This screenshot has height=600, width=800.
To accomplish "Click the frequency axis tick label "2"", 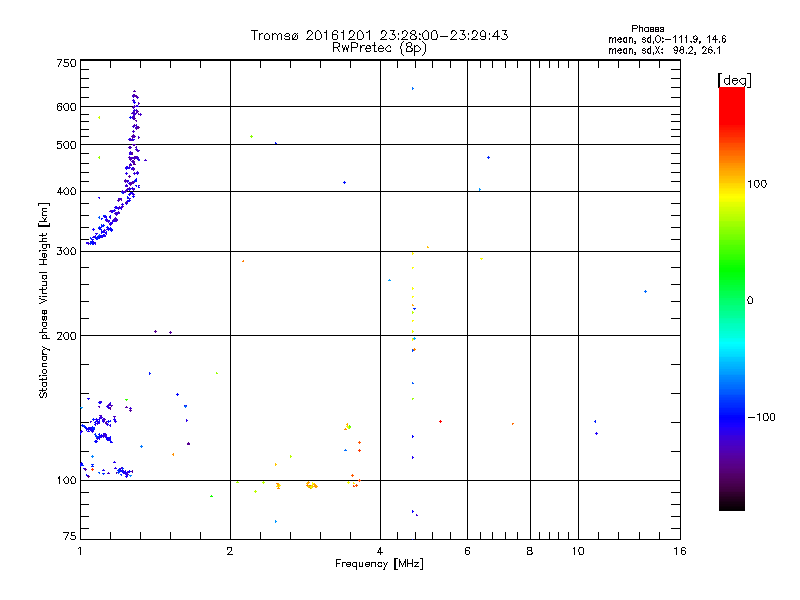I will [x=230, y=551].
